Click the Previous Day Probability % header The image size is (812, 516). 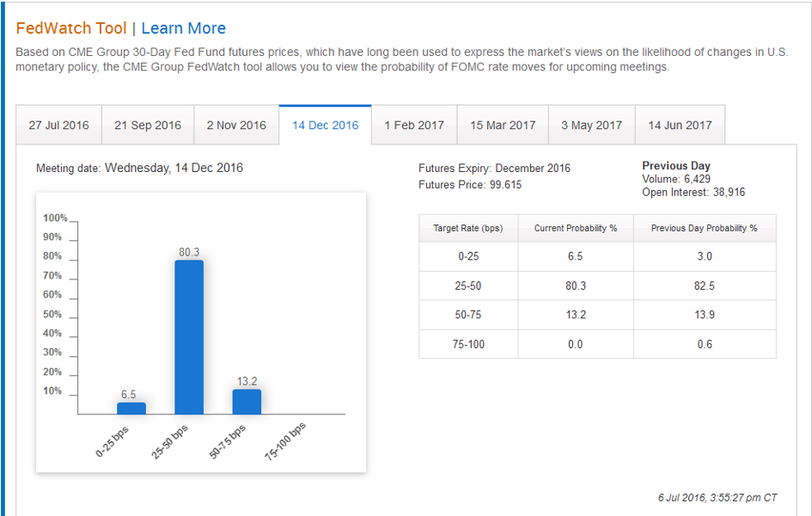point(705,228)
